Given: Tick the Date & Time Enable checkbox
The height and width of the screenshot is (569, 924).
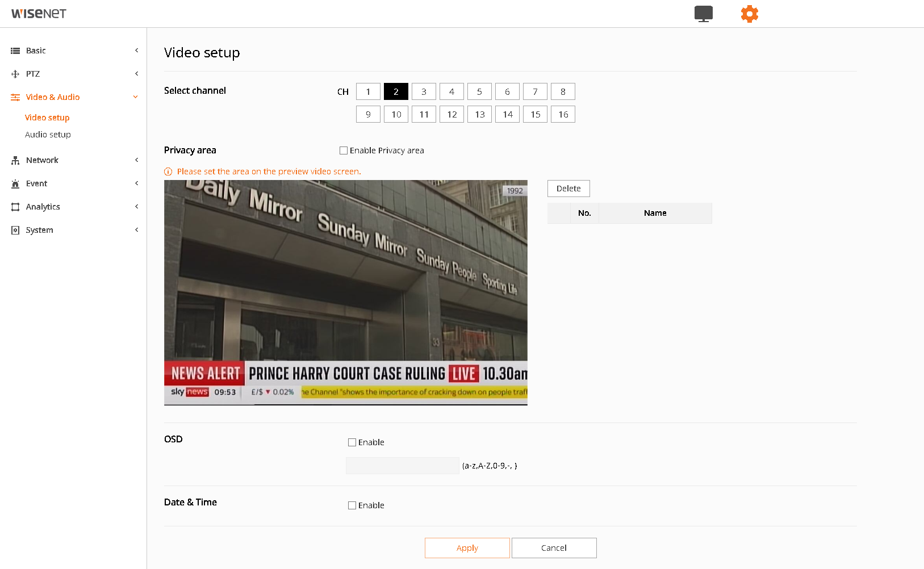Looking at the screenshot, I should coord(352,505).
